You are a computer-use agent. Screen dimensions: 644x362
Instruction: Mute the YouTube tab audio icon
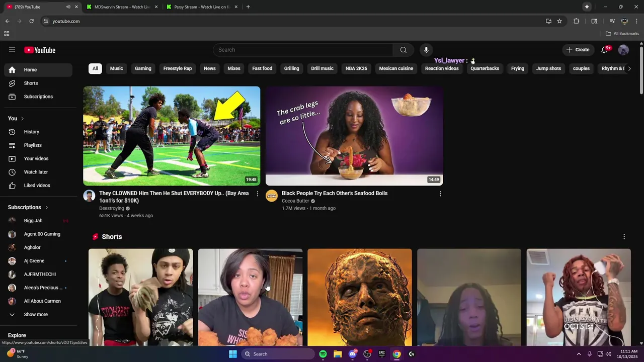(68, 7)
